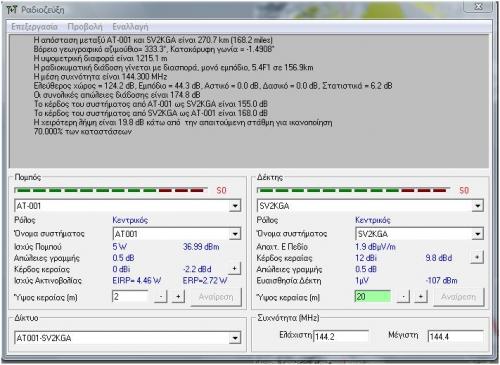The height and width of the screenshot is (365, 500).
Task: Click the mean frequency 144.300 MHz line
Action: [100, 76]
